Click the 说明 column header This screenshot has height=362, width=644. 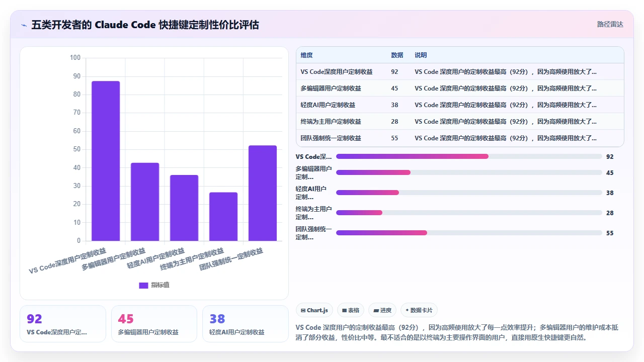(421, 55)
